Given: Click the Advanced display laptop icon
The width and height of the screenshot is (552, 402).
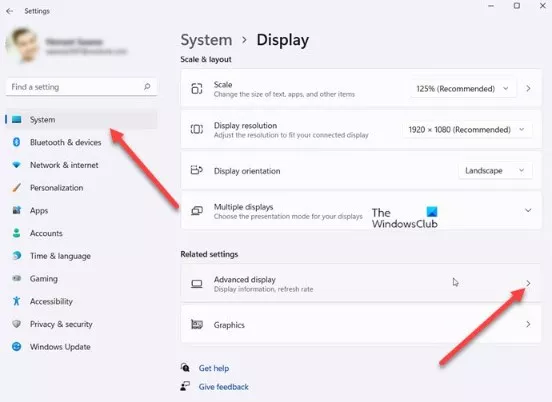Looking at the screenshot, I should coord(197,284).
